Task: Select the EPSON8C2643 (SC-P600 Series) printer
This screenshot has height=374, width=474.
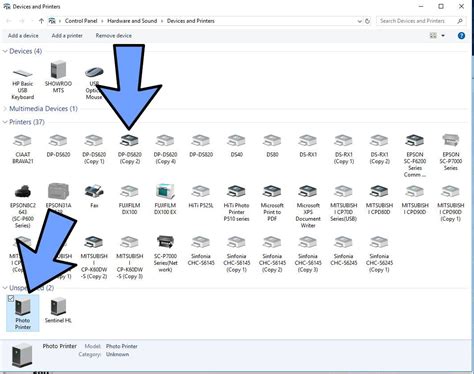Action: click(x=23, y=206)
